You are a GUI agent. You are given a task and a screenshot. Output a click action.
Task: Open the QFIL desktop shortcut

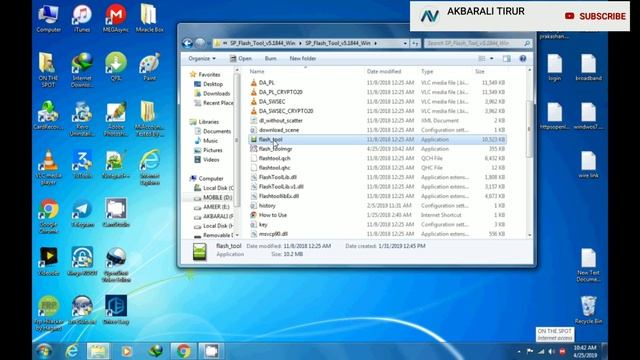pos(116,66)
